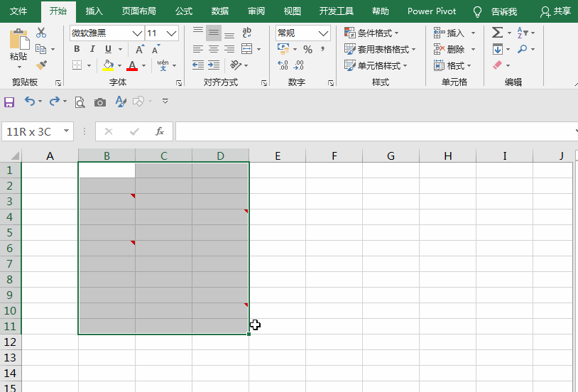Open Print Preview from quick toolbar
This screenshot has height=392, width=578.
80,102
